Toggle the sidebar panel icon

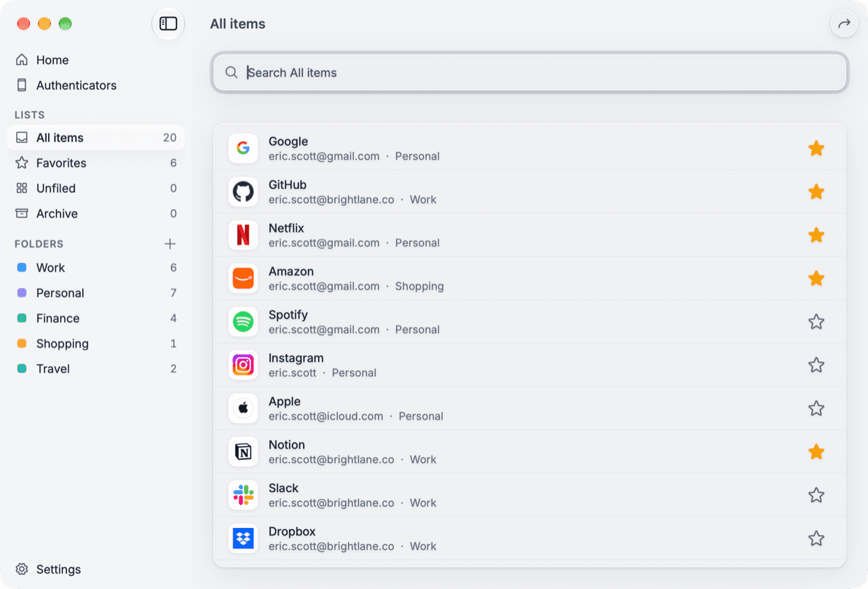tap(168, 24)
